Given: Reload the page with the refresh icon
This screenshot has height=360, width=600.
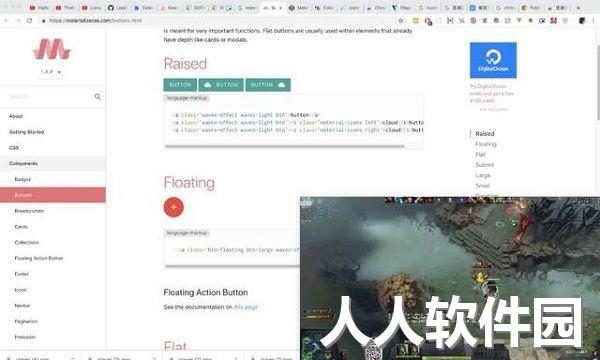Looking at the screenshot, I should (x=29, y=20).
